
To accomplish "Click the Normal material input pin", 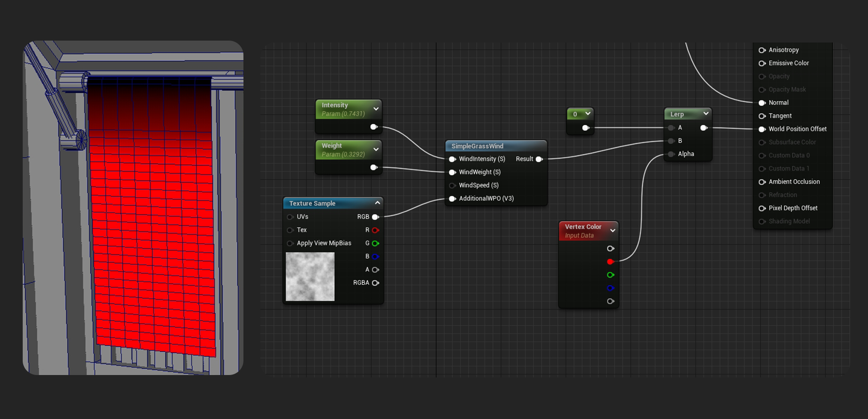I will (762, 103).
